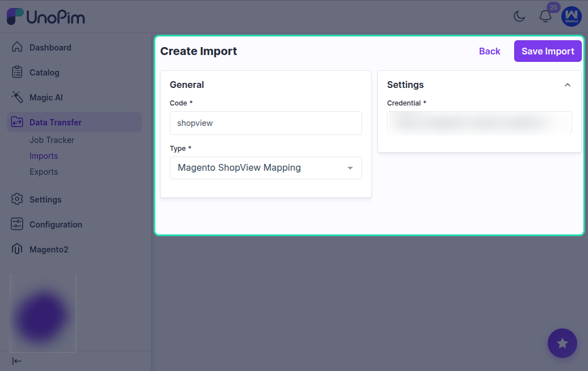588x371 pixels.
Task: Click the Dashboard home icon
Action: [17, 47]
